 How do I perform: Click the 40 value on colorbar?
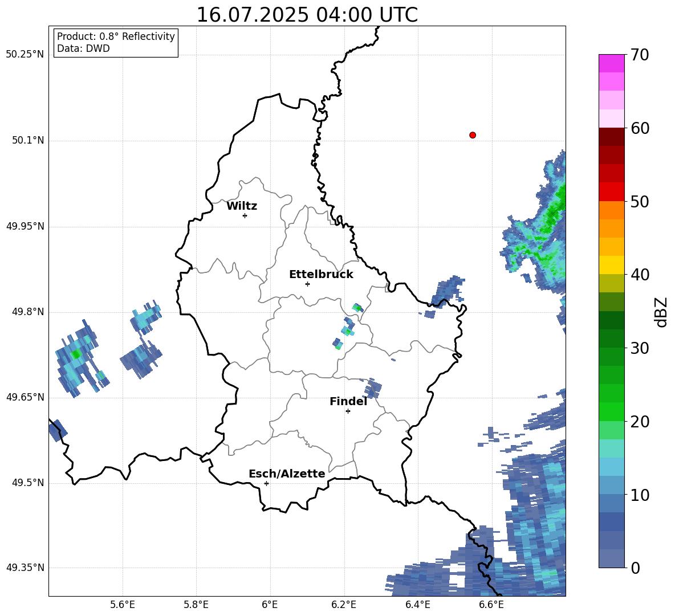[x=640, y=275]
